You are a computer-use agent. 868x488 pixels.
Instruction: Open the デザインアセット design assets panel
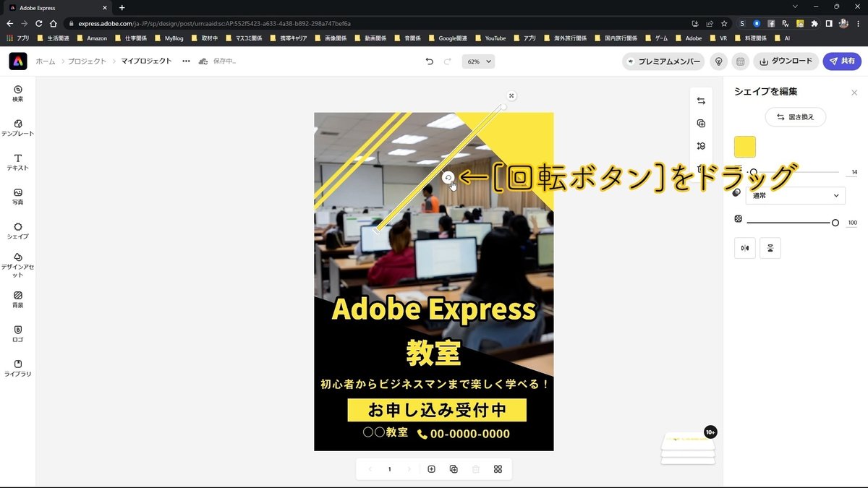18,265
